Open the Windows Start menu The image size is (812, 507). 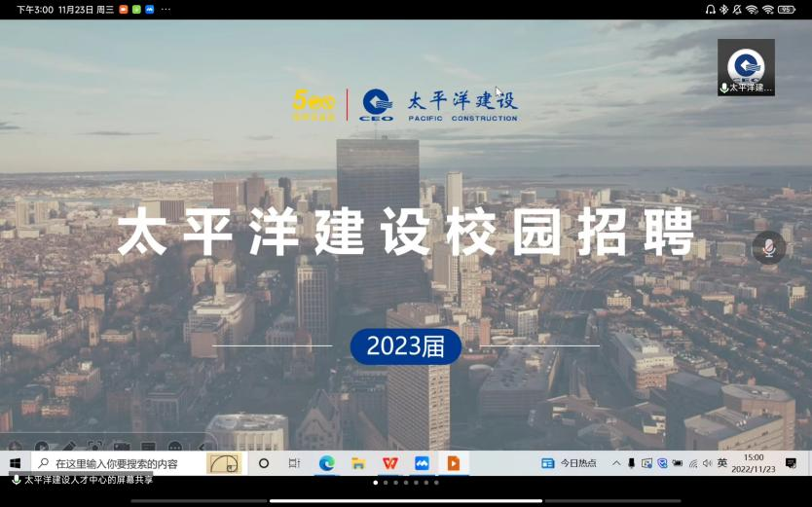tap(16, 464)
